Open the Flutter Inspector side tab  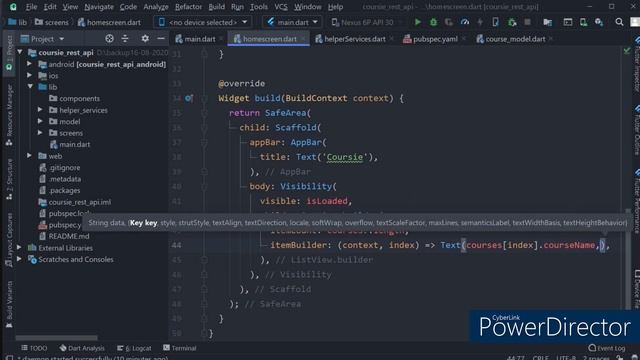coord(636,65)
